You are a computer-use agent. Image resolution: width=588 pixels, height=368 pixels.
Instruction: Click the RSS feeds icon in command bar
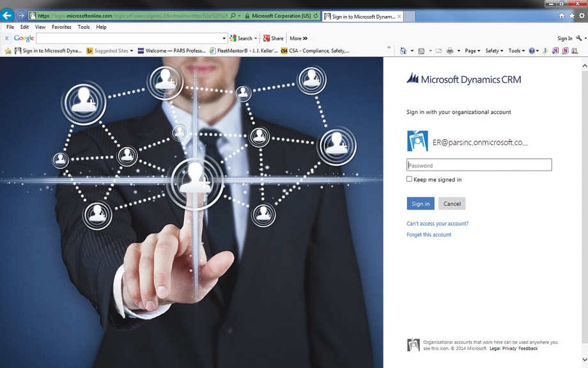click(x=421, y=51)
